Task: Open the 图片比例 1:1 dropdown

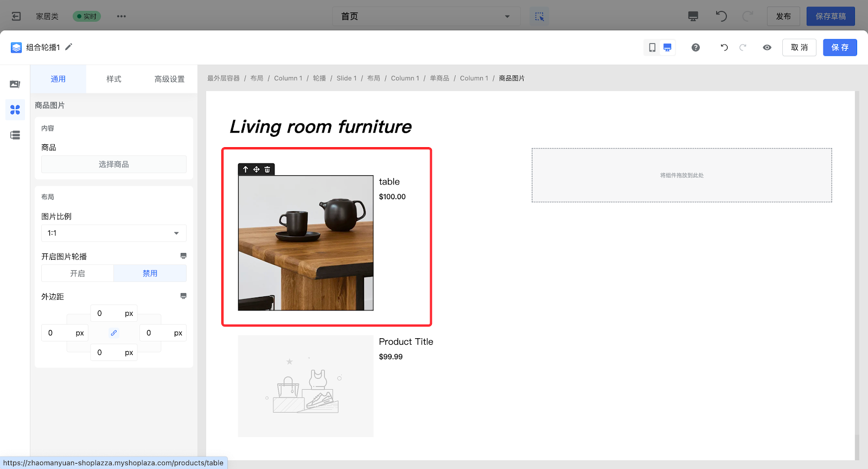Action: [114, 233]
